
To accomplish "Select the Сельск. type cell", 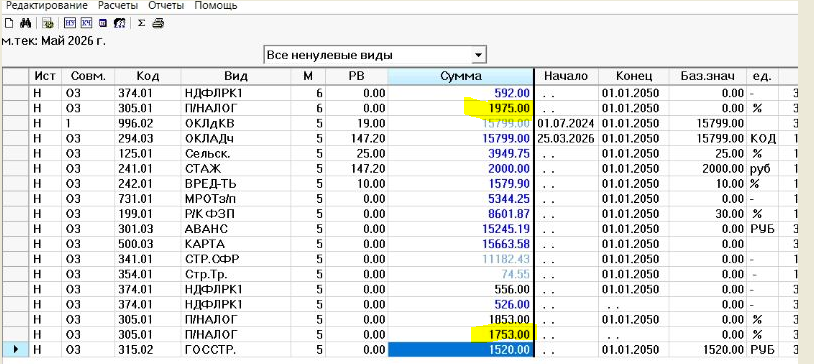I will (236, 154).
